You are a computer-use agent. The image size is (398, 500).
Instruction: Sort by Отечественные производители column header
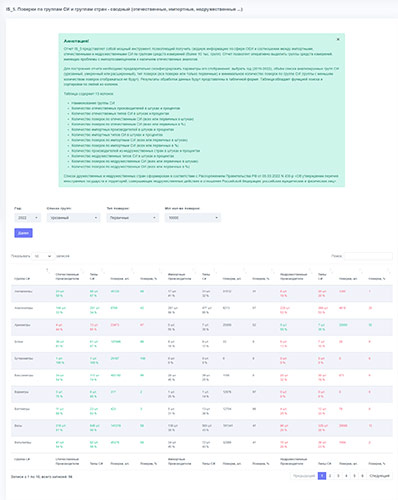coord(68,276)
